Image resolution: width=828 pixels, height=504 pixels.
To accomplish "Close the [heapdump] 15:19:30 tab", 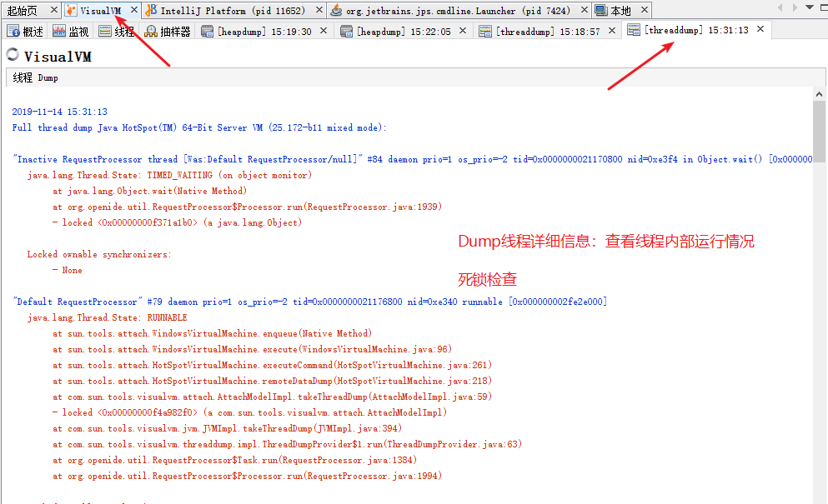I will tap(324, 31).
